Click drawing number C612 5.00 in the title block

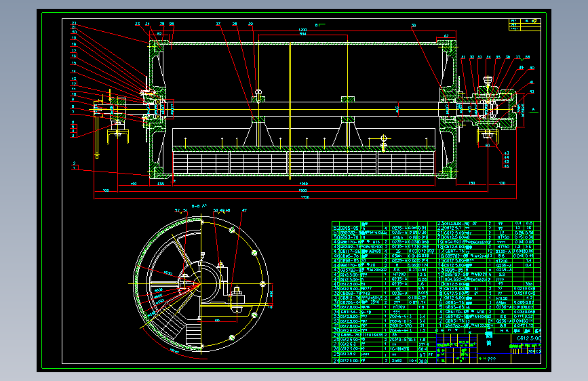coord(529,338)
